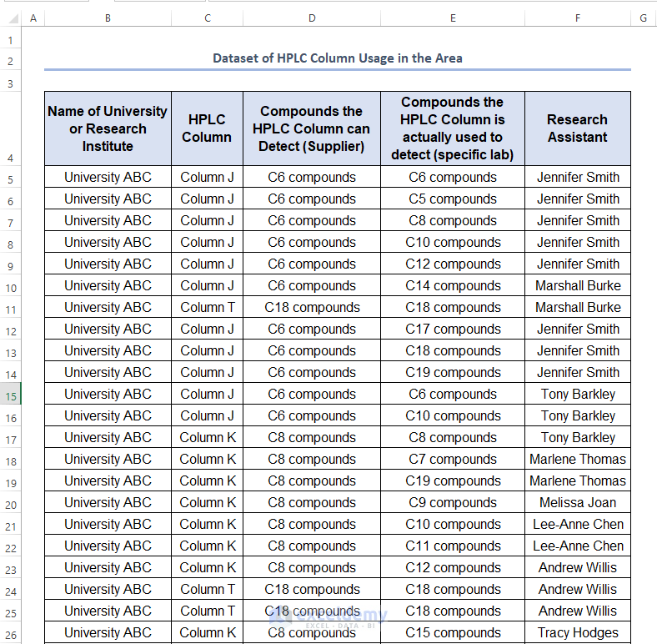Screen dimensions: 657x644
Task: Click 'Name of University or Research Institute' header cell
Action: 108,128
